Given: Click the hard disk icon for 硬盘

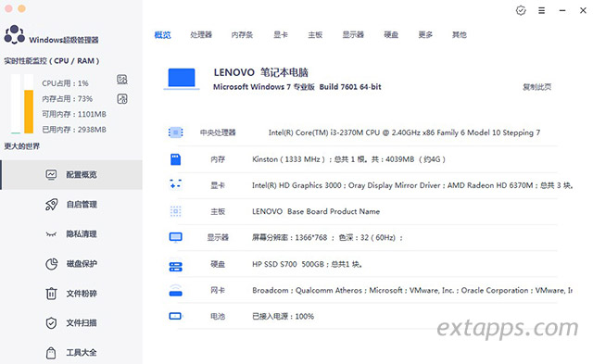Looking at the screenshot, I should 175,267.
